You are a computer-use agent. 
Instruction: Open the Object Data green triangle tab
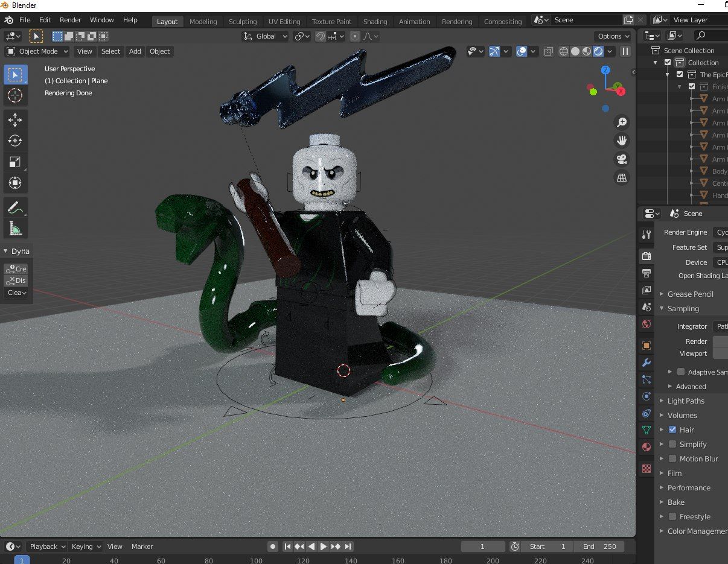click(646, 430)
